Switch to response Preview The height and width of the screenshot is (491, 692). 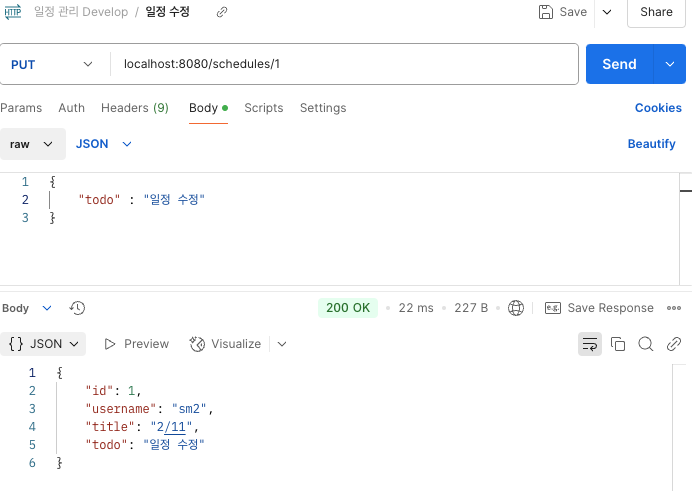point(136,344)
